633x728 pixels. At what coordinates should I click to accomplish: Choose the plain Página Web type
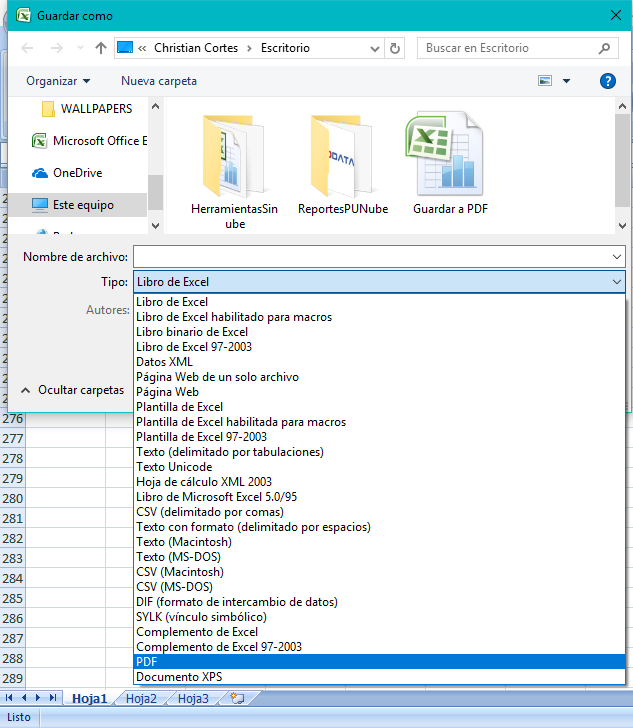(379, 392)
